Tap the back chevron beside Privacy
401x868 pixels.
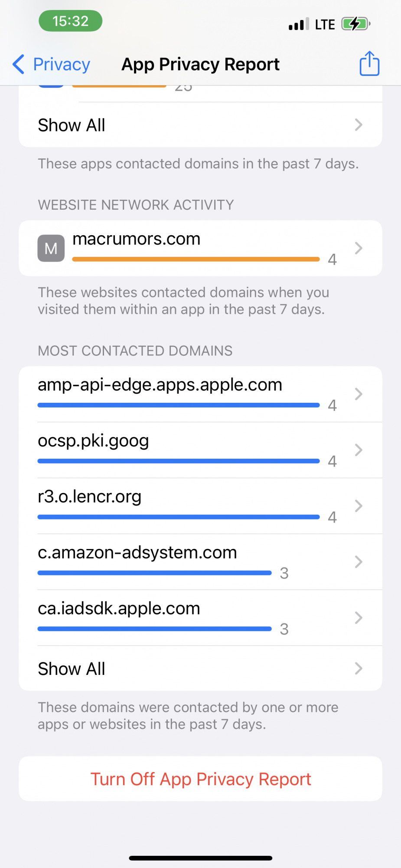(x=19, y=64)
